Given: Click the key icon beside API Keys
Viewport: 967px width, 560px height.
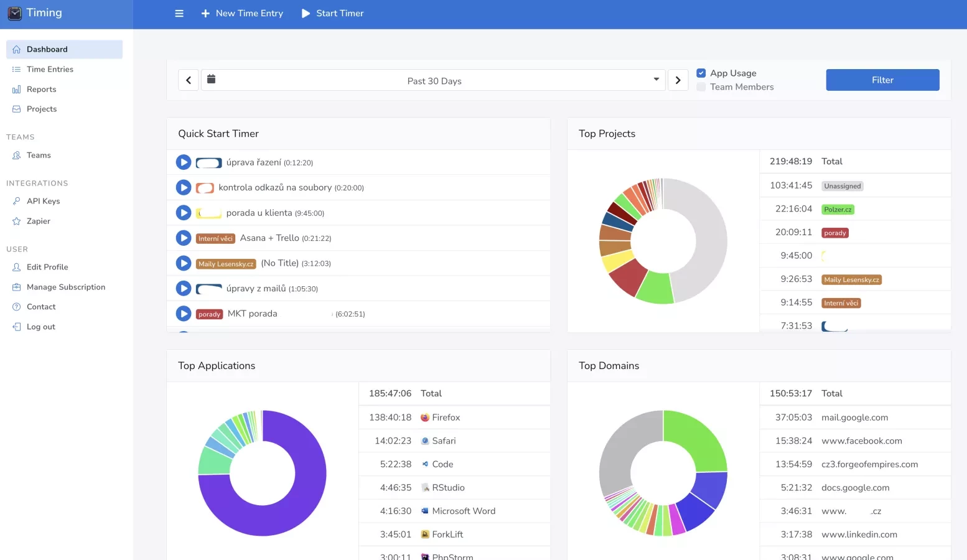Looking at the screenshot, I should tap(17, 201).
